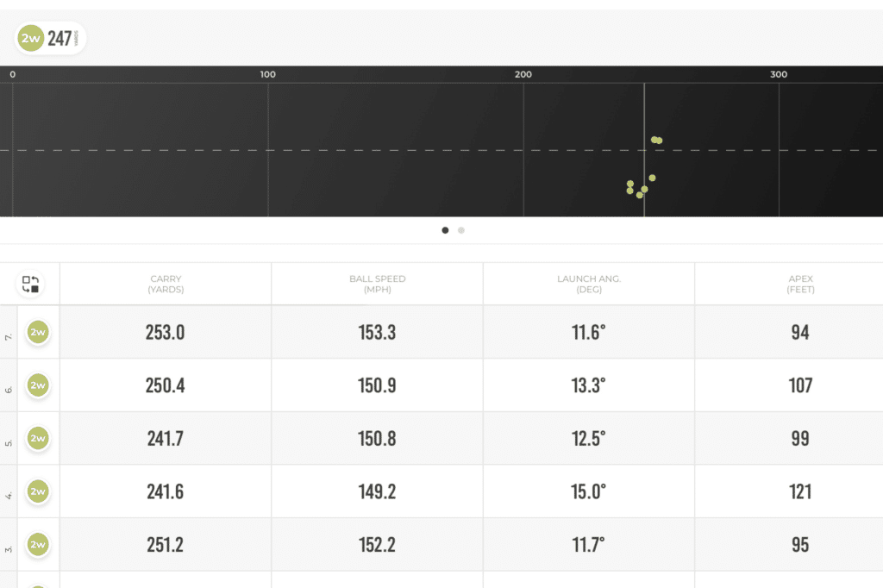Click the swap layout icon in table header

click(x=30, y=284)
